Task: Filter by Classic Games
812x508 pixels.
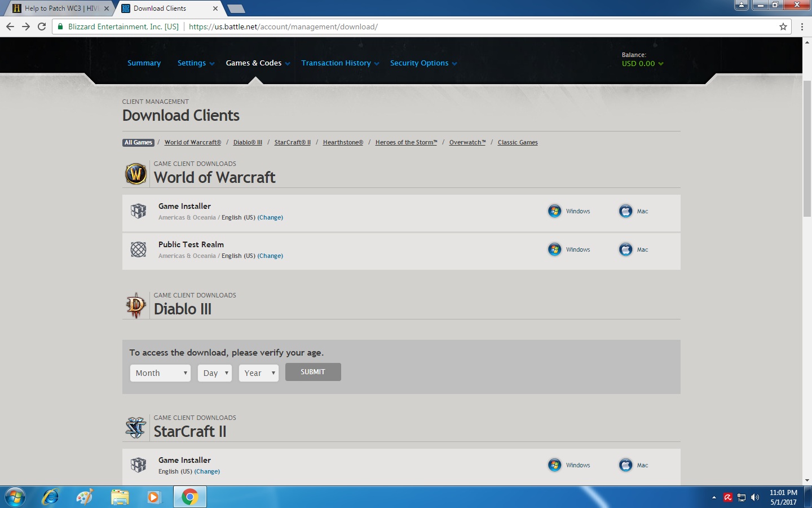Action: tap(518, 142)
